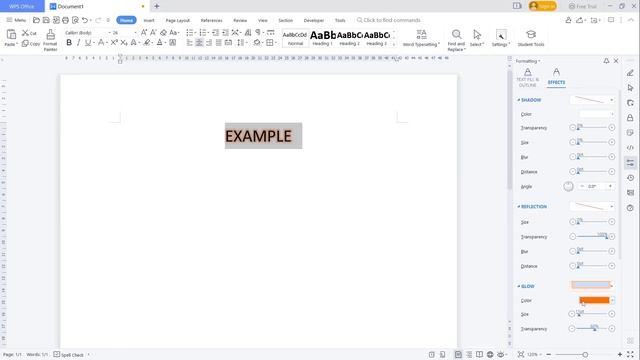Toggle align right
Image resolution: width=640 pixels, height=360 pixels.
pyautogui.click(x=209, y=42)
